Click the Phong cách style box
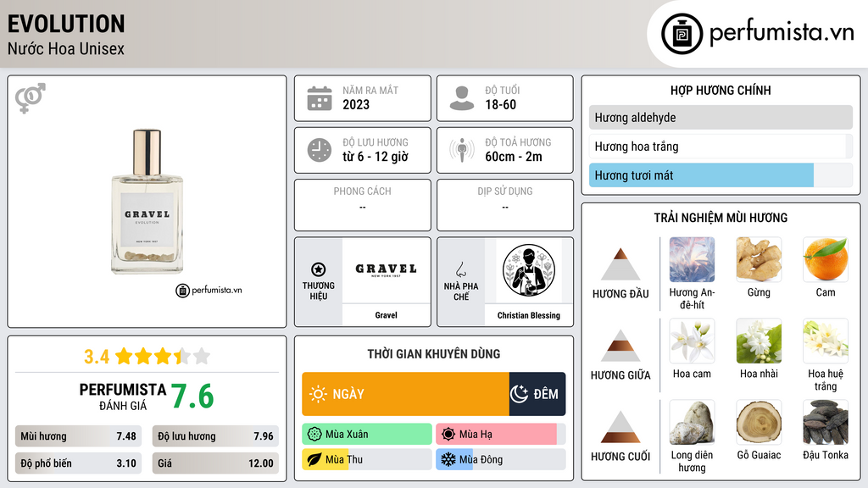Viewport: 868px width, 488px height. (363, 205)
